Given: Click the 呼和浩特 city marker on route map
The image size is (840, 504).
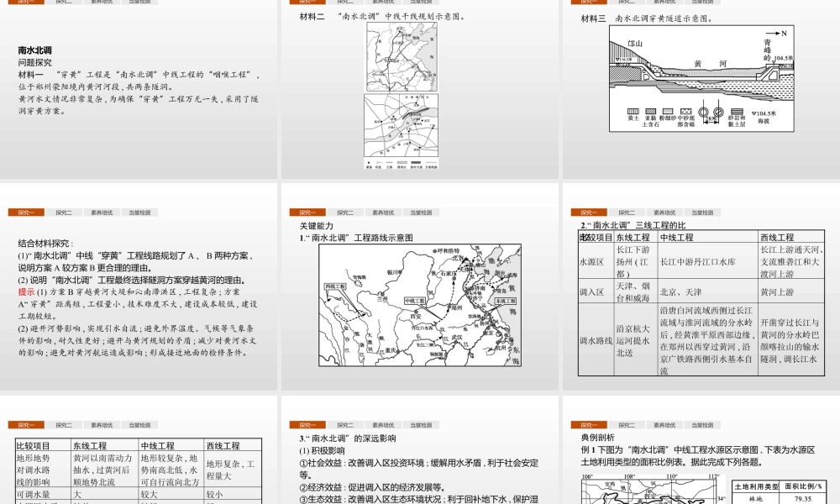Looking at the screenshot, I should [434, 251].
